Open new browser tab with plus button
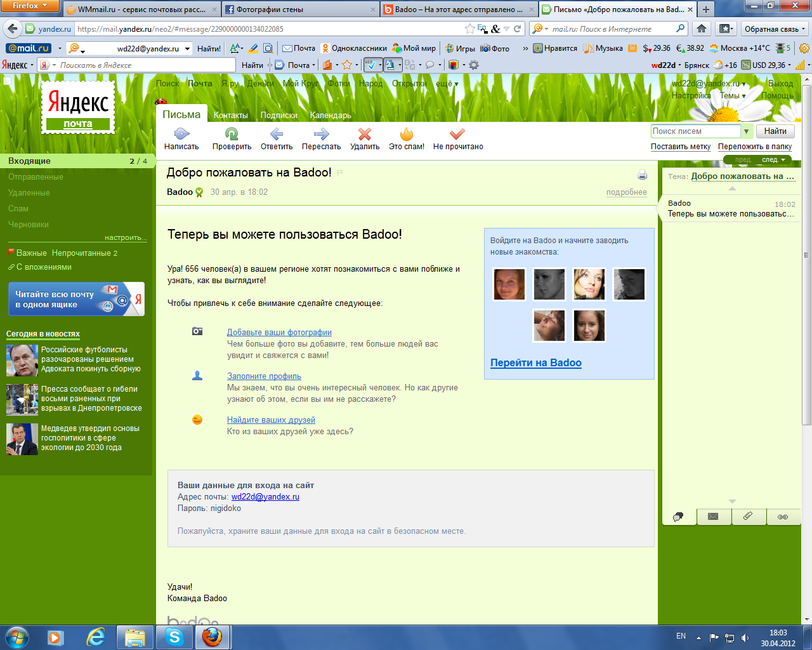 [706, 10]
